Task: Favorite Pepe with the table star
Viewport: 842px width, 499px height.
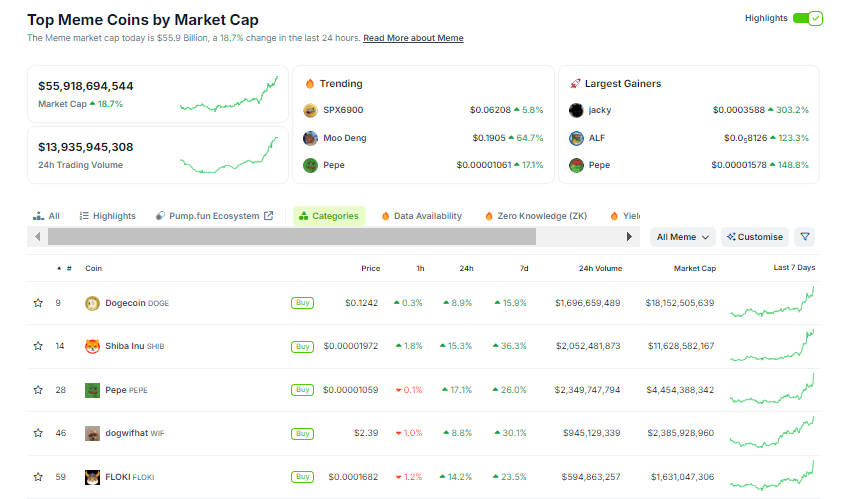Action: coord(38,390)
